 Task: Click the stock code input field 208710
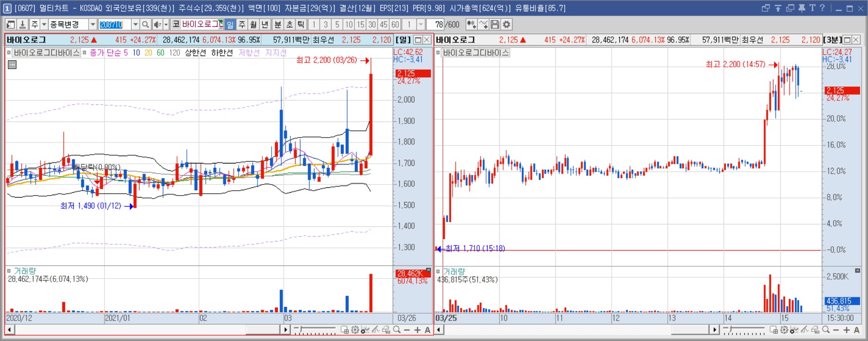(115, 24)
